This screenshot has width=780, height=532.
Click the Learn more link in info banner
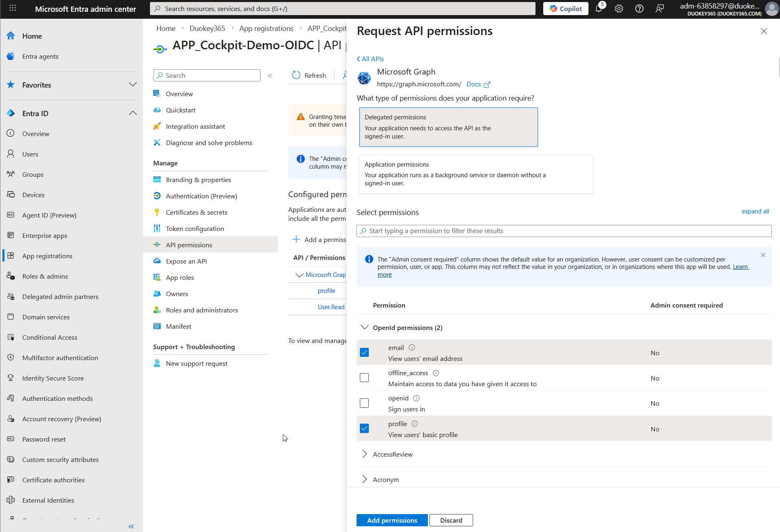(x=740, y=267)
